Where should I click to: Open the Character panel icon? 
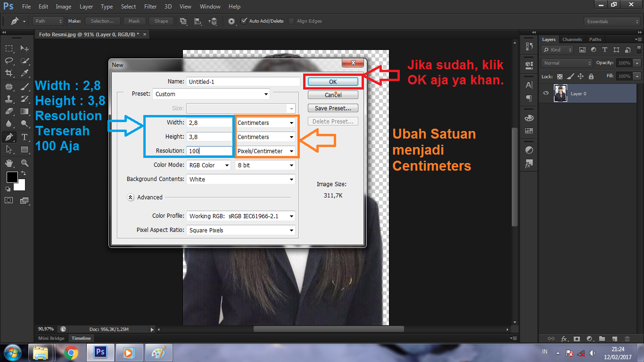point(528,85)
